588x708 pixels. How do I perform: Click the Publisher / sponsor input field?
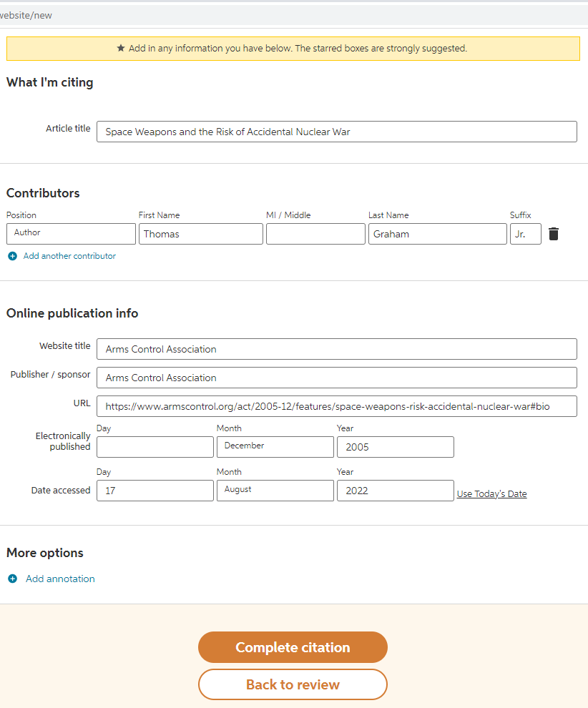tap(336, 378)
